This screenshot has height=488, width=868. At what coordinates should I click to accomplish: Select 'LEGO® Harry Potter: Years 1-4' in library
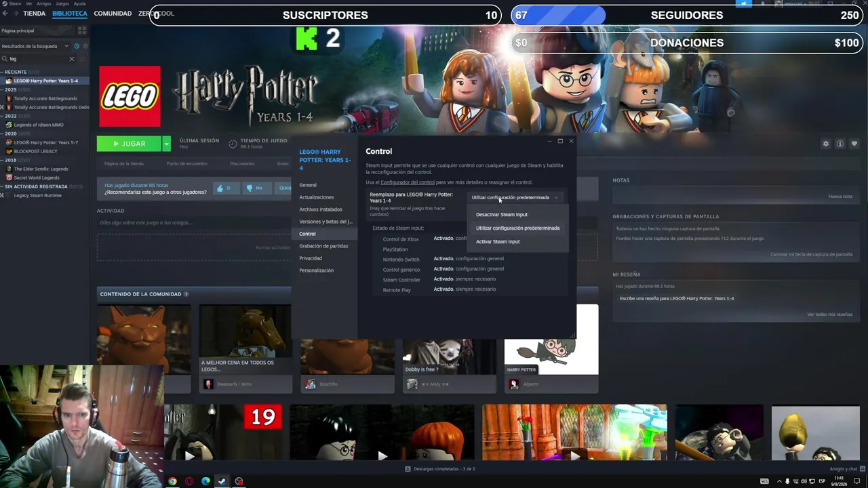(45, 81)
